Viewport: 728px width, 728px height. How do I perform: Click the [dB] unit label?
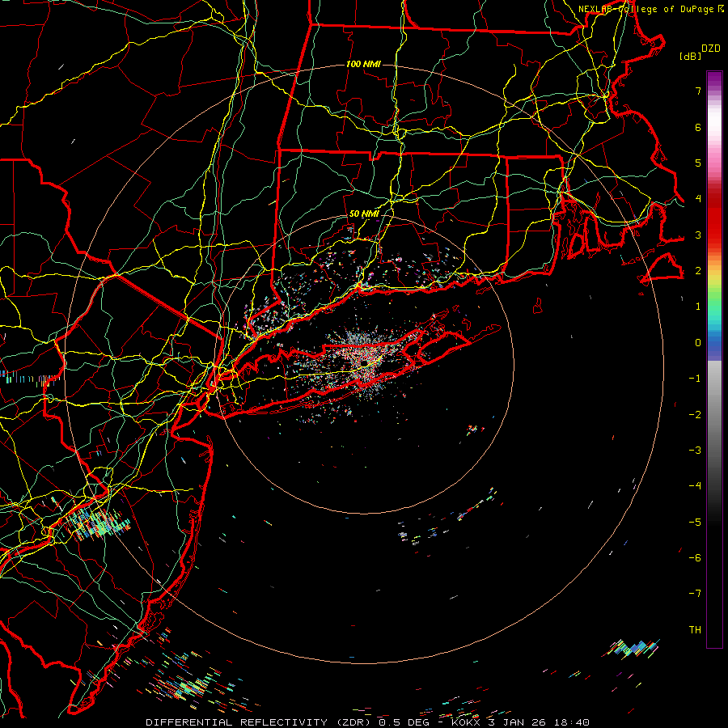pyautogui.click(x=691, y=56)
